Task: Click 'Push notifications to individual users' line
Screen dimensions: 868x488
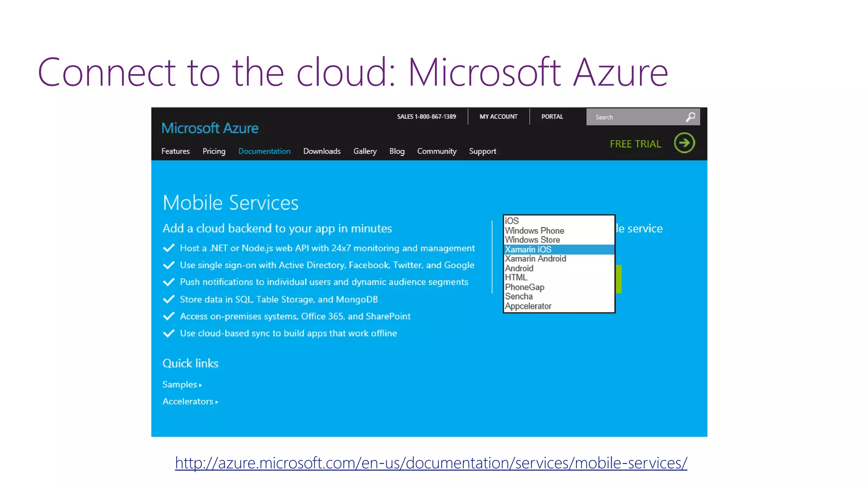Action: [x=324, y=282]
